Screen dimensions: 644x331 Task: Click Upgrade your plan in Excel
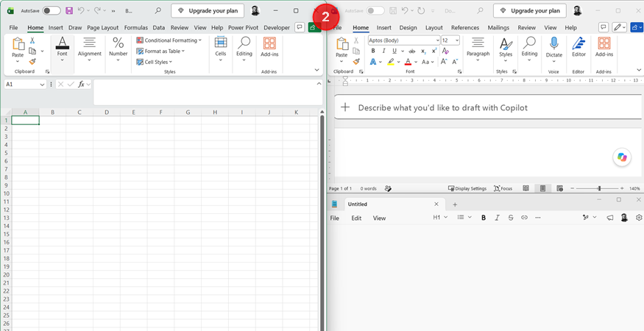(208, 11)
